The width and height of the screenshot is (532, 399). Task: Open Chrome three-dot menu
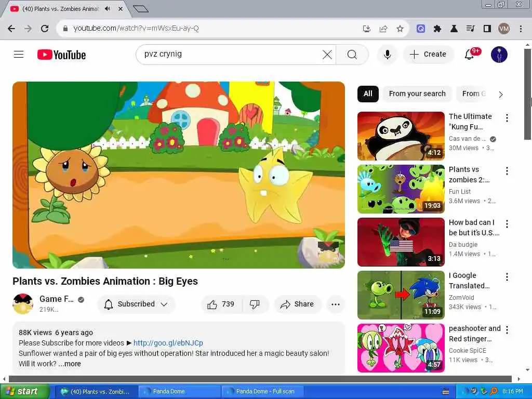pyautogui.click(x=521, y=29)
